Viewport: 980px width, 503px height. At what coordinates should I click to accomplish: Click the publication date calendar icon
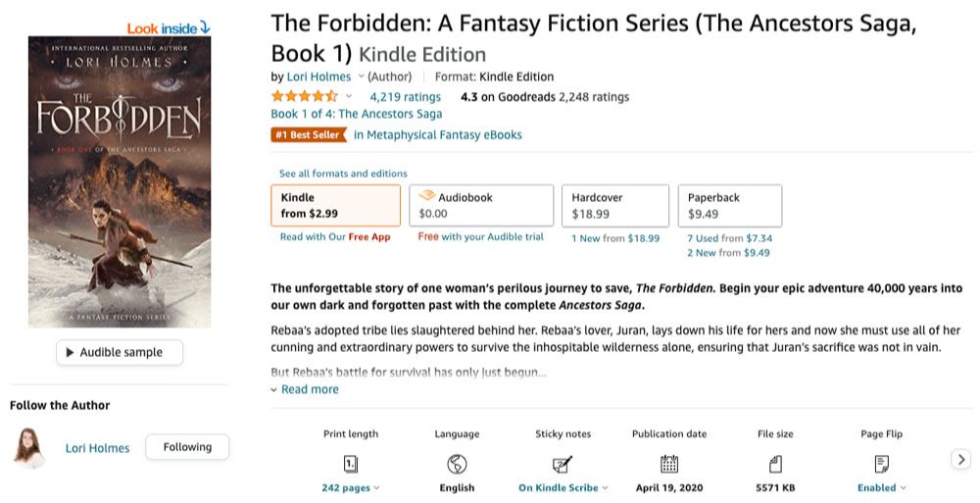pyautogui.click(x=669, y=464)
